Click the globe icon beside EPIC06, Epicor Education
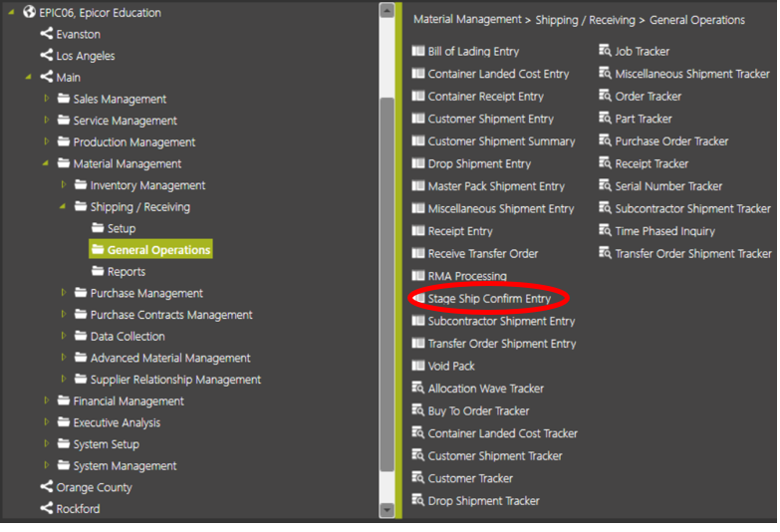The height and width of the screenshot is (532, 780). pos(29,12)
